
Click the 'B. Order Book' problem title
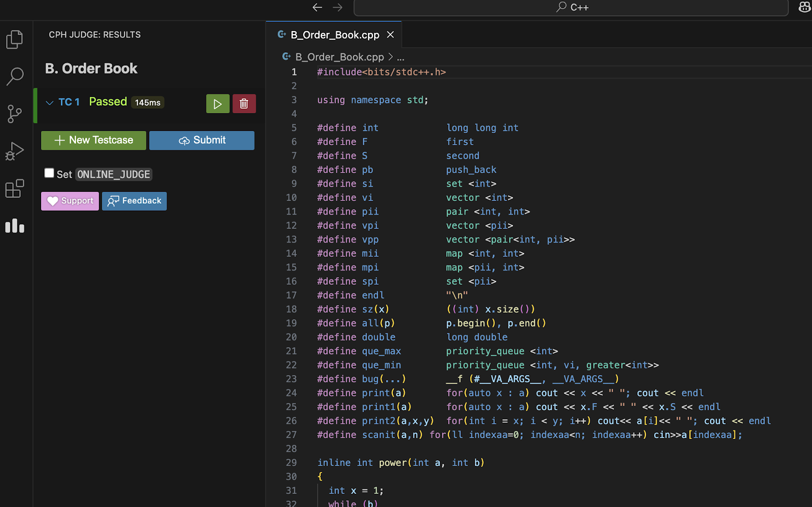[91, 69]
